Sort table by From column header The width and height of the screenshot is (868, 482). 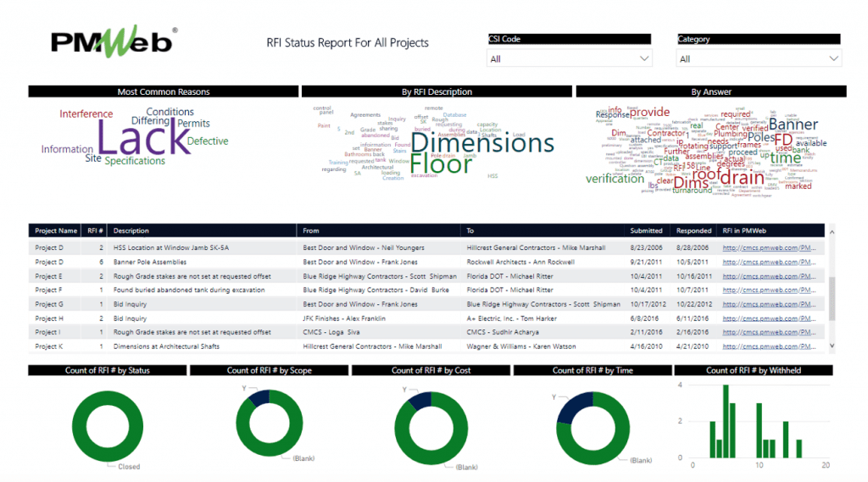click(x=311, y=230)
